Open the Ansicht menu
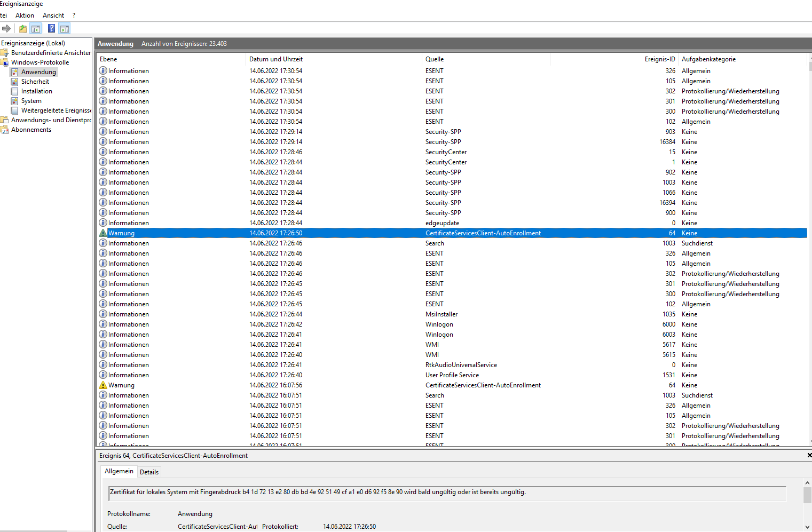812x532 pixels. click(53, 15)
